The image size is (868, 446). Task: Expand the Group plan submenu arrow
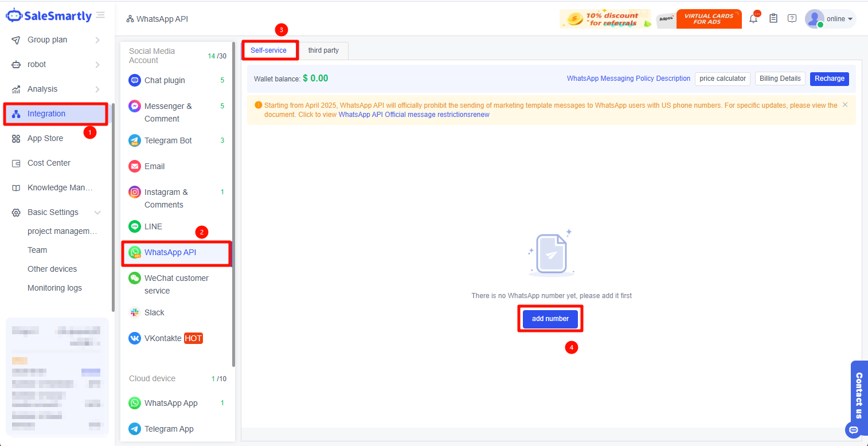97,40
